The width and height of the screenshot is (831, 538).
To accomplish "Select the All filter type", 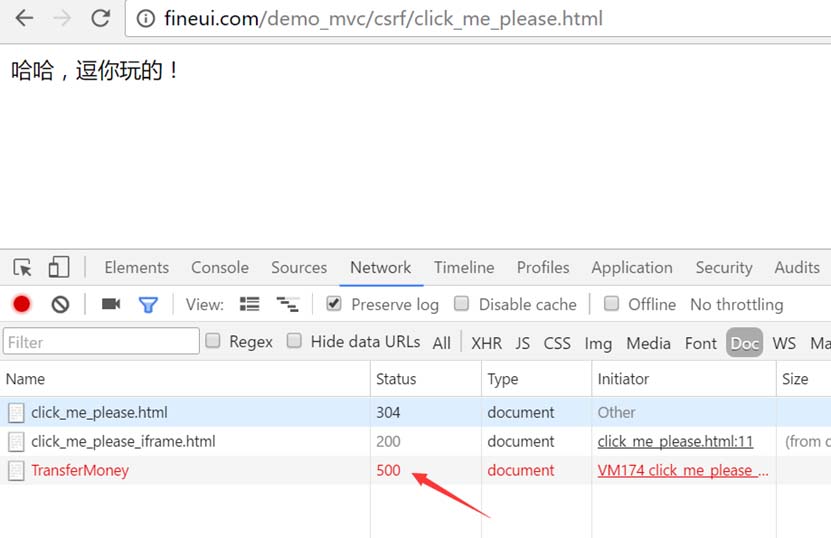I will (441, 343).
